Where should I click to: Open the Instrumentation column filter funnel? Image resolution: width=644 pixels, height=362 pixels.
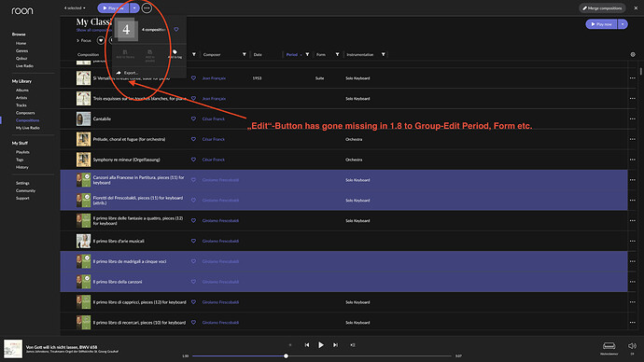tap(384, 54)
